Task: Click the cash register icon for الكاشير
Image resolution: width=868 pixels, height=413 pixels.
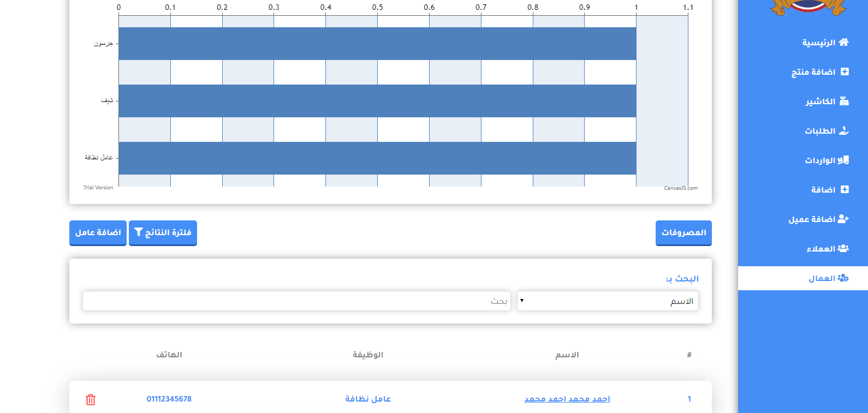Action: point(844,101)
